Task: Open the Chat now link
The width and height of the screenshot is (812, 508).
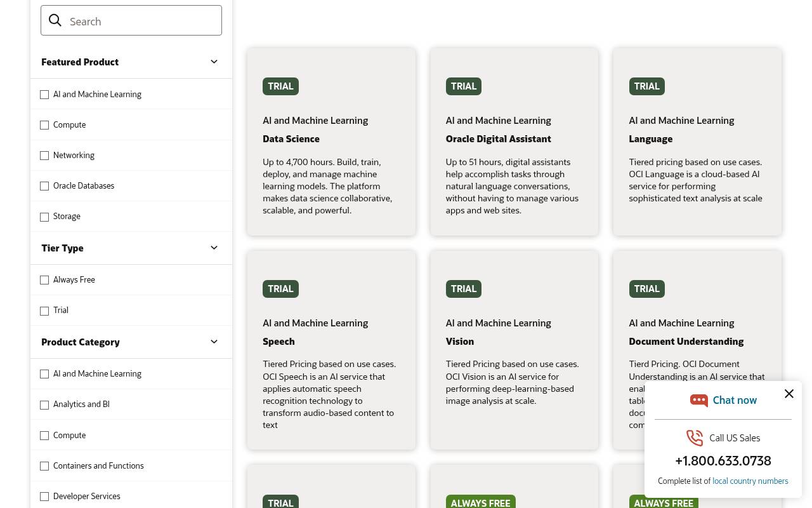Action: [x=735, y=400]
